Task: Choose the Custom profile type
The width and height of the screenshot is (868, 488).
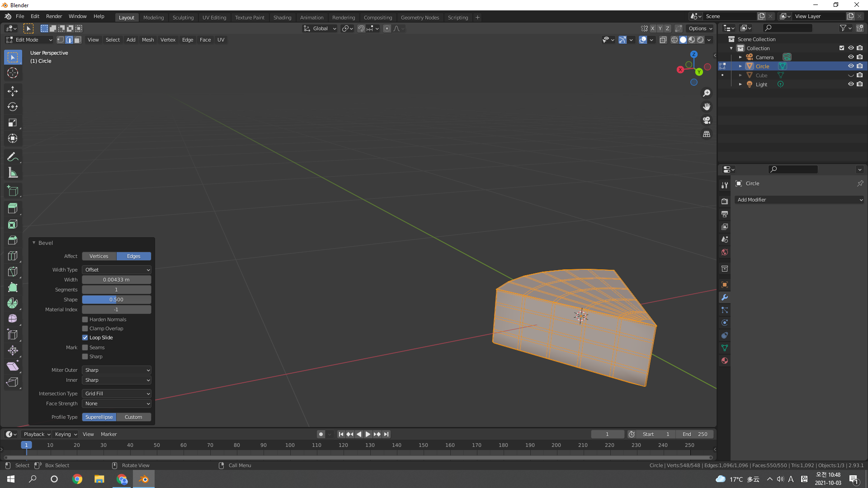Action: tap(133, 417)
